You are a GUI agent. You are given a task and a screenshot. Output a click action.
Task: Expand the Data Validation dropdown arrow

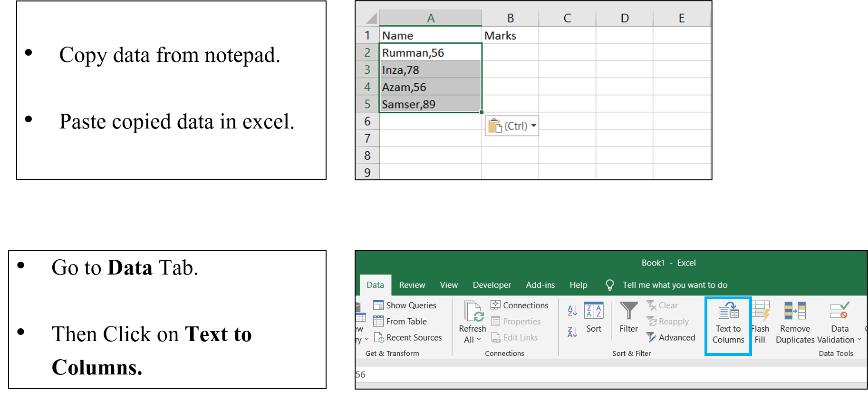click(859, 340)
